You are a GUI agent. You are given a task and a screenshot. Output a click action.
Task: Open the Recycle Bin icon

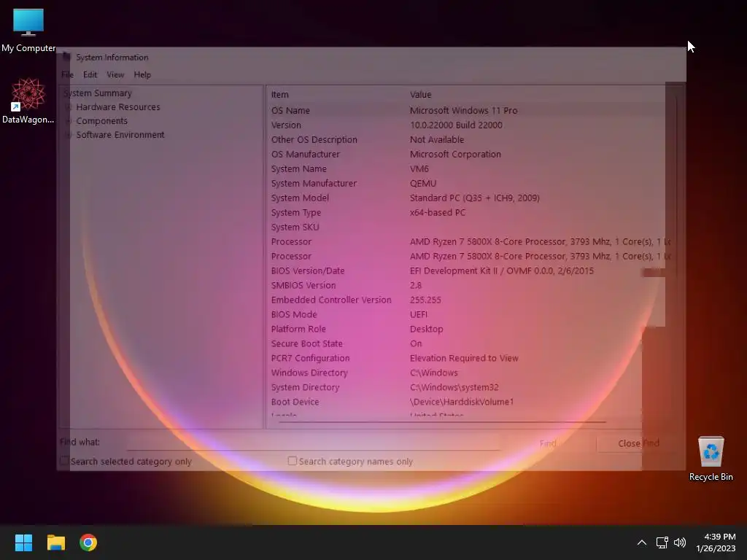click(x=711, y=459)
